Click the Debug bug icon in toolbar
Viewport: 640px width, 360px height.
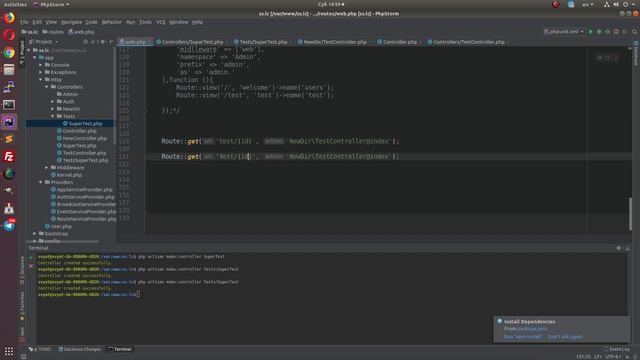click(x=599, y=32)
